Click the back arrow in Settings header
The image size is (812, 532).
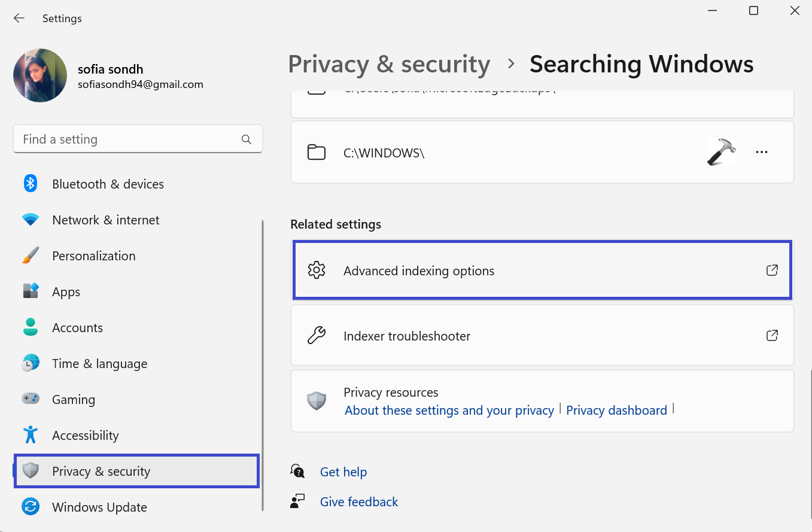(x=19, y=18)
